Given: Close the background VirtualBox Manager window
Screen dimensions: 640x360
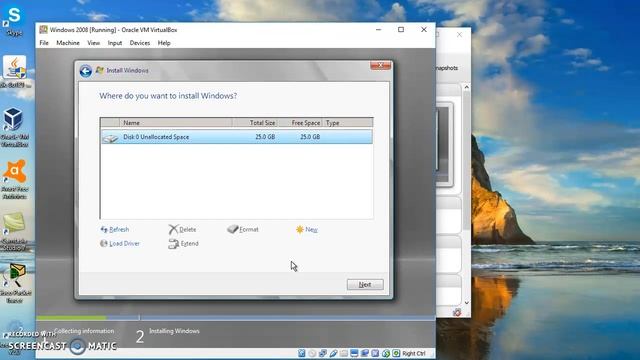Looking at the screenshot, I should 459,35.
